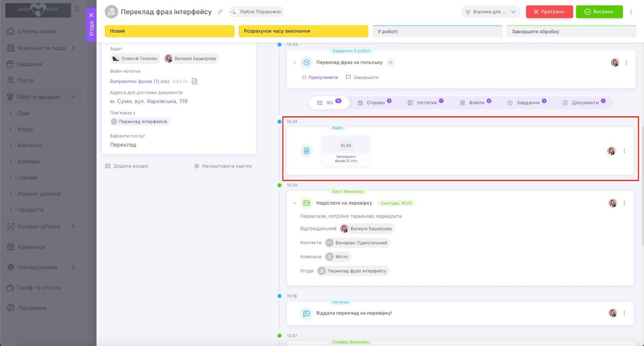Click Призупинити to pause the task

click(x=320, y=77)
